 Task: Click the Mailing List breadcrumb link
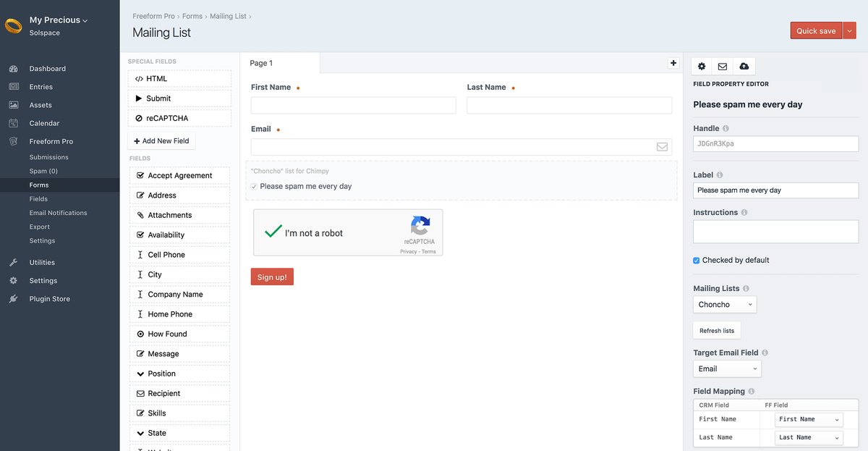[228, 16]
